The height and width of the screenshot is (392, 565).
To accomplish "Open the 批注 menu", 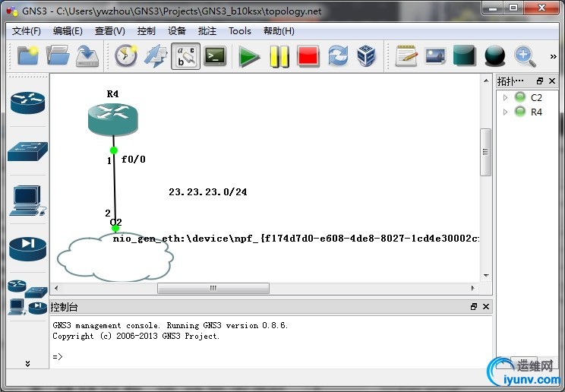I will point(207,31).
